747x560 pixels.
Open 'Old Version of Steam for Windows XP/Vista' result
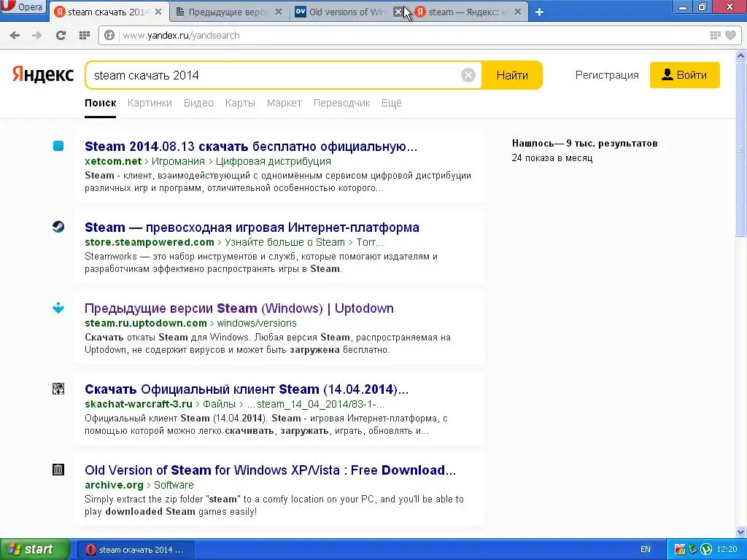(270, 470)
